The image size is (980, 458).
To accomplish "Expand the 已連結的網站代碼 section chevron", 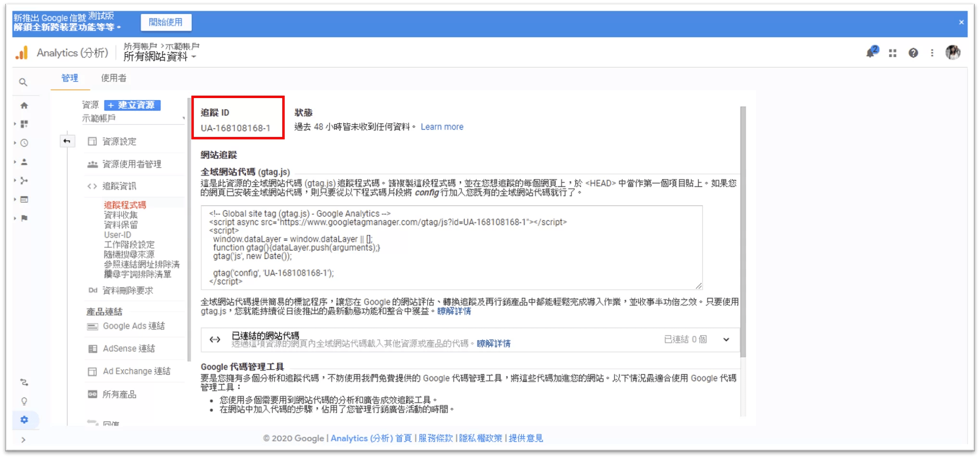I will tap(726, 339).
